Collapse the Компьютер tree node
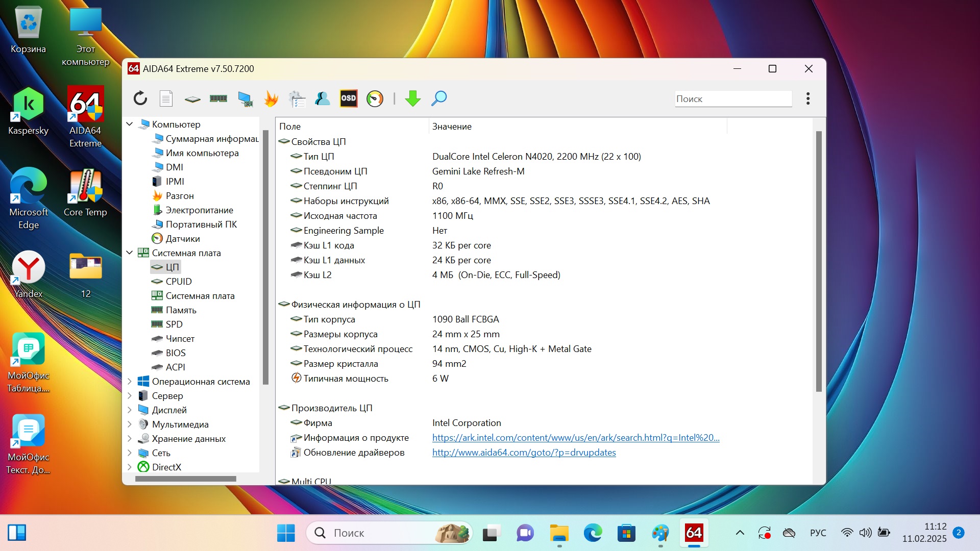The width and height of the screenshot is (980, 551). pos(130,124)
